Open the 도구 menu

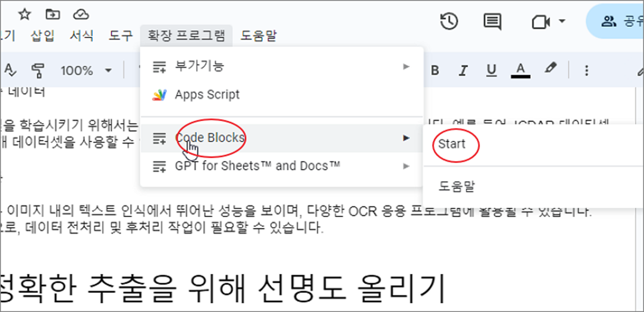tap(121, 36)
